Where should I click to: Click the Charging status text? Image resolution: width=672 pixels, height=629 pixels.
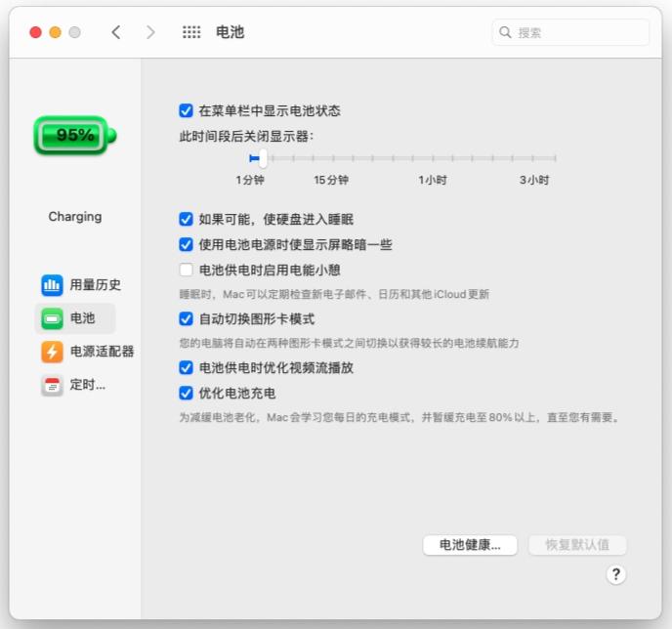pyautogui.click(x=75, y=217)
